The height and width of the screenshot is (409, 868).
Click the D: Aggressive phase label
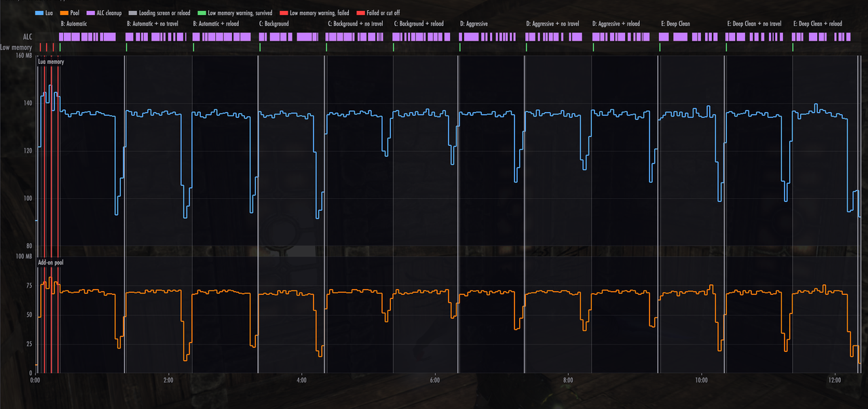click(x=474, y=24)
